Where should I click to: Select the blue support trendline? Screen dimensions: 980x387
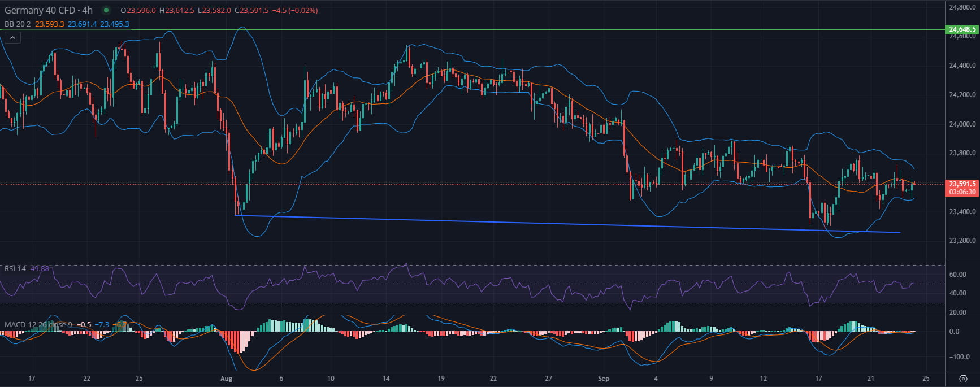point(565,224)
